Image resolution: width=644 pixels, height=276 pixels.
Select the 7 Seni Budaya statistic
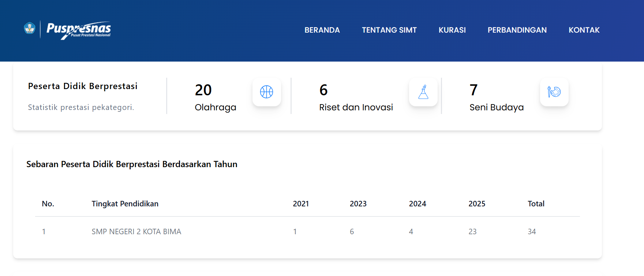coord(496,97)
